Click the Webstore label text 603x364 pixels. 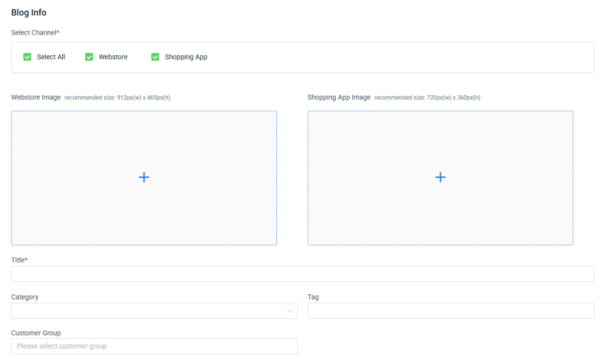pos(113,57)
